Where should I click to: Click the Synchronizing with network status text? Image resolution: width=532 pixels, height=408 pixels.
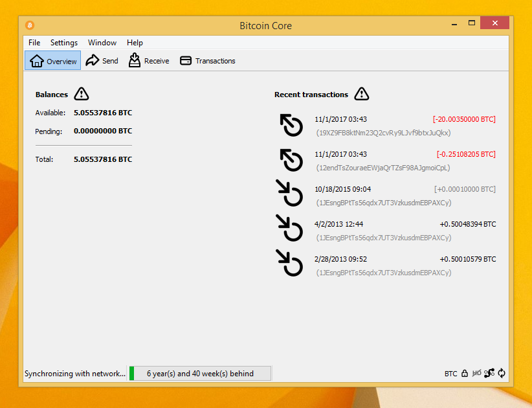click(75, 374)
